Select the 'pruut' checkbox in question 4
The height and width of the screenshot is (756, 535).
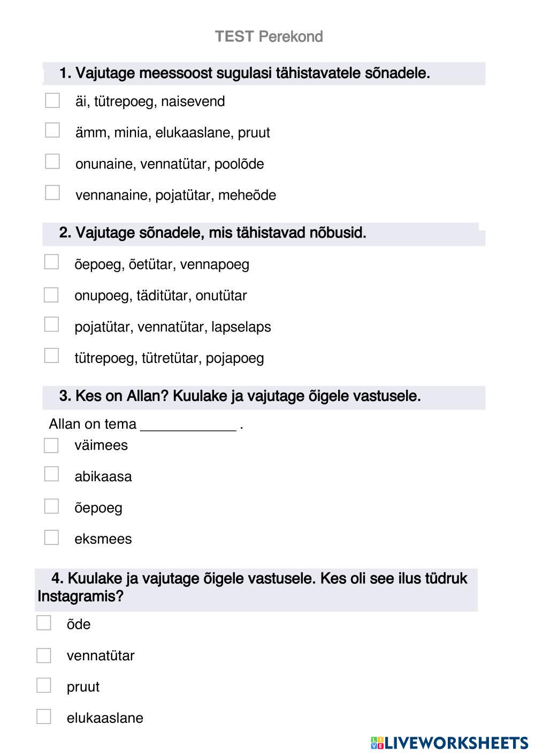[44, 685]
